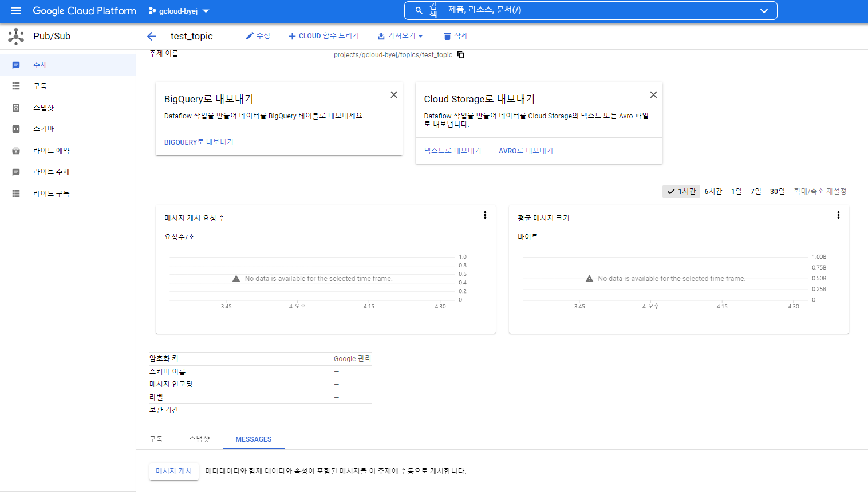Click the 라벨 row label

[x=156, y=397]
